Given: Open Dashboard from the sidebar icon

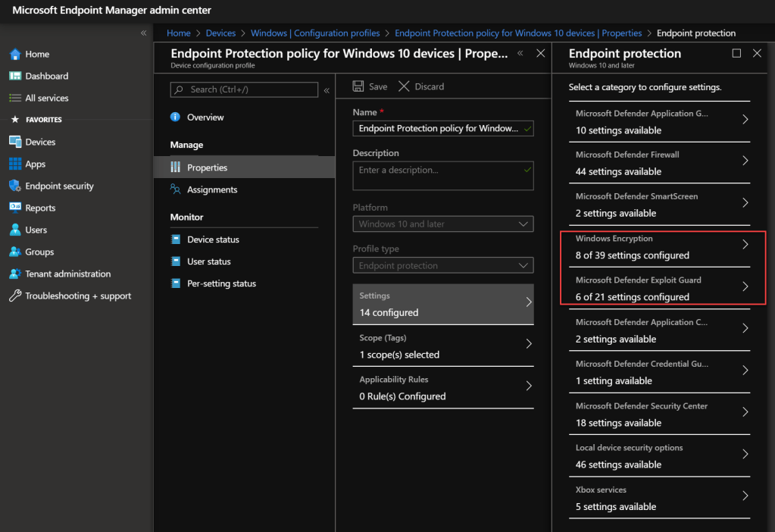Looking at the screenshot, I should pyautogui.click(x=14, y=77).
